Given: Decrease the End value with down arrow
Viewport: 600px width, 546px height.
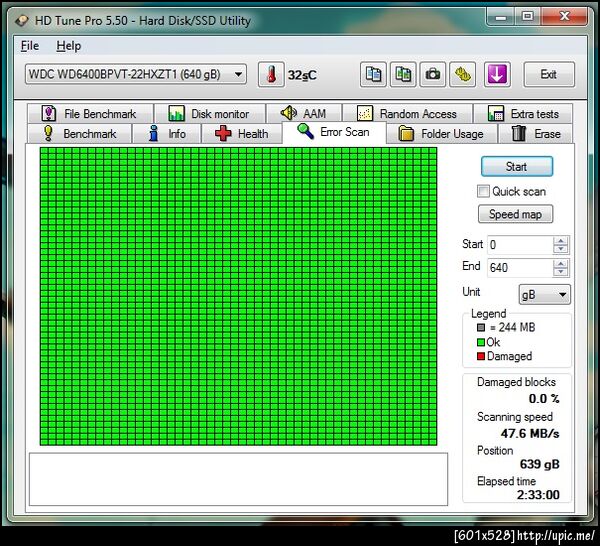Looking at the screenshot, I should 561,272.
